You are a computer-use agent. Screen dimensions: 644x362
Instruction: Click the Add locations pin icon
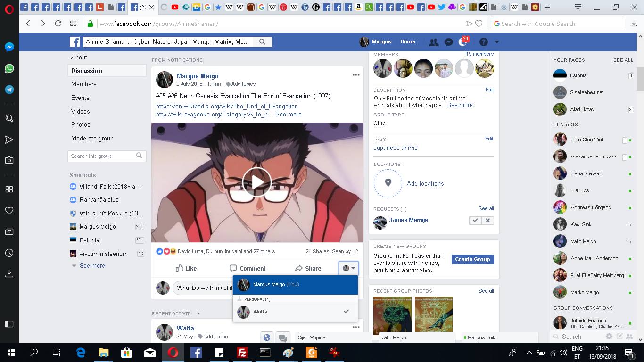point(388,183)
